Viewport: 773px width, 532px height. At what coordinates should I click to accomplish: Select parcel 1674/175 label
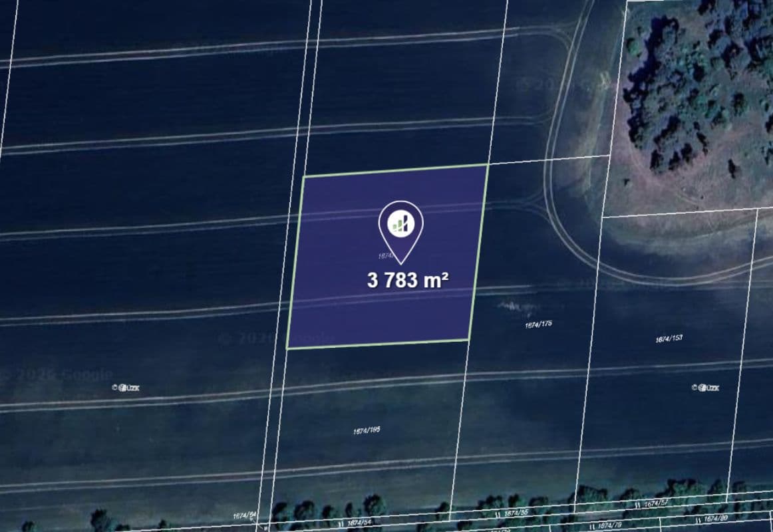[539, 325]
